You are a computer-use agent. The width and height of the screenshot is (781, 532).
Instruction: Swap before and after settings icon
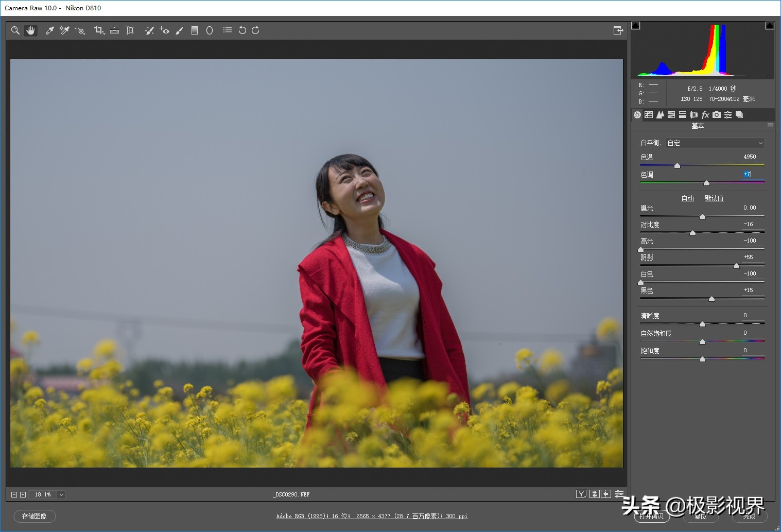pos(595,494)
